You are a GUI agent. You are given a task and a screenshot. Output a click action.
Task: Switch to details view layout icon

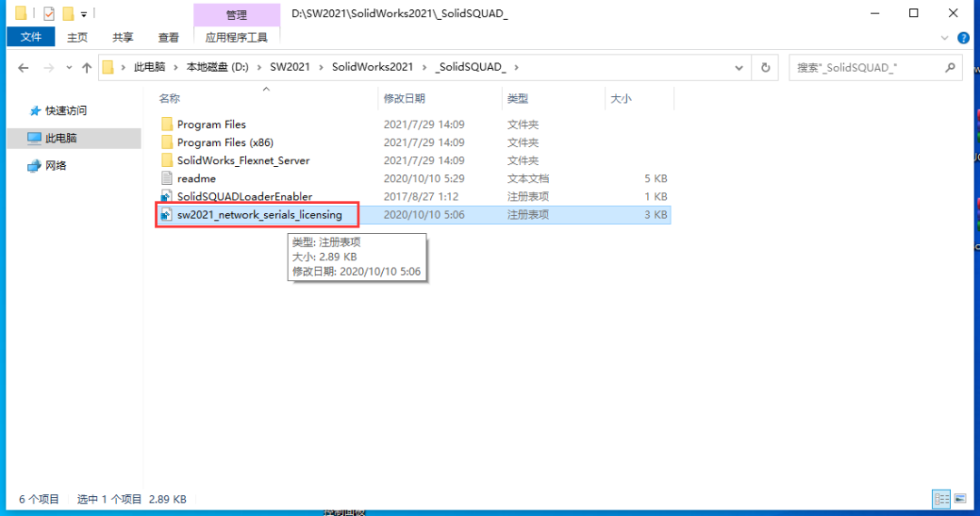coord(941,499)
